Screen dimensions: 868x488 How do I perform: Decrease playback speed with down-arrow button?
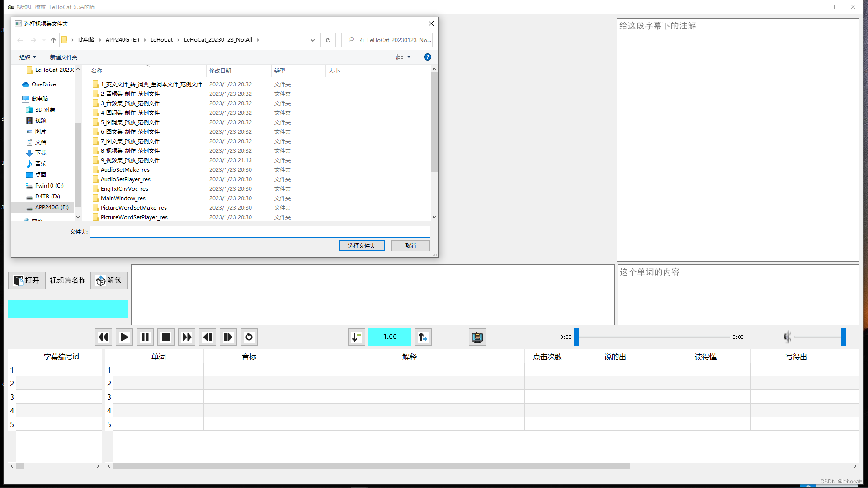pos(356,337)
